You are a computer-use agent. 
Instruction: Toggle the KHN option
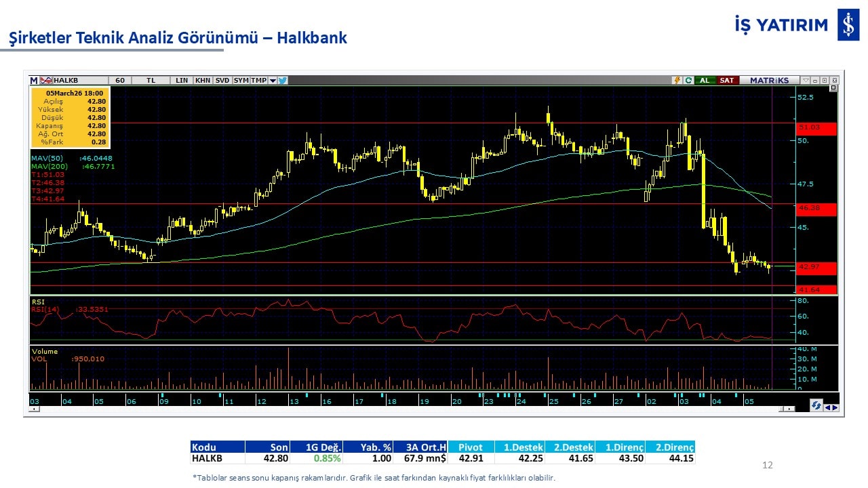click(202, 80)
